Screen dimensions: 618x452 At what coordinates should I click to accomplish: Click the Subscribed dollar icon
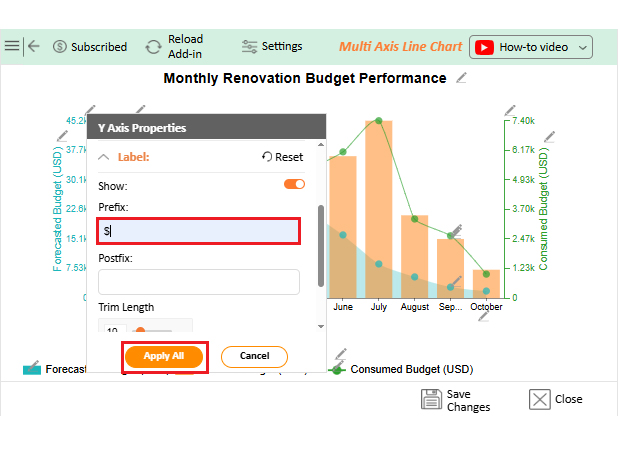tap(60, 46)
